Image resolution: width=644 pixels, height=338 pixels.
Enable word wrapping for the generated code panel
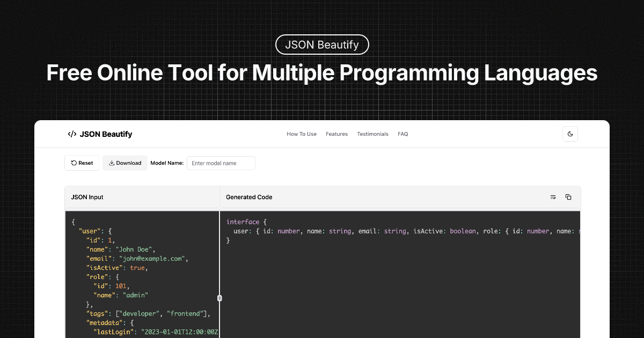coord(553,197)
